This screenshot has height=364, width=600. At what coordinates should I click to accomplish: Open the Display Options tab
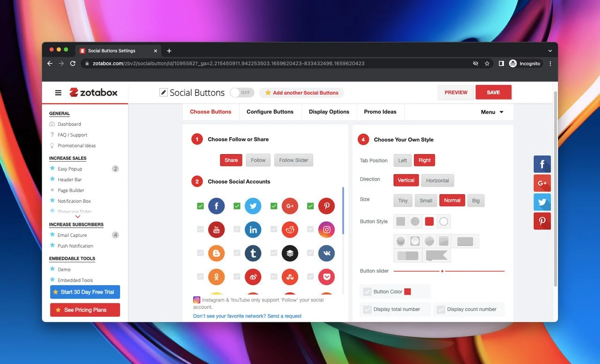pyautogui.click(x=329, y=112)
